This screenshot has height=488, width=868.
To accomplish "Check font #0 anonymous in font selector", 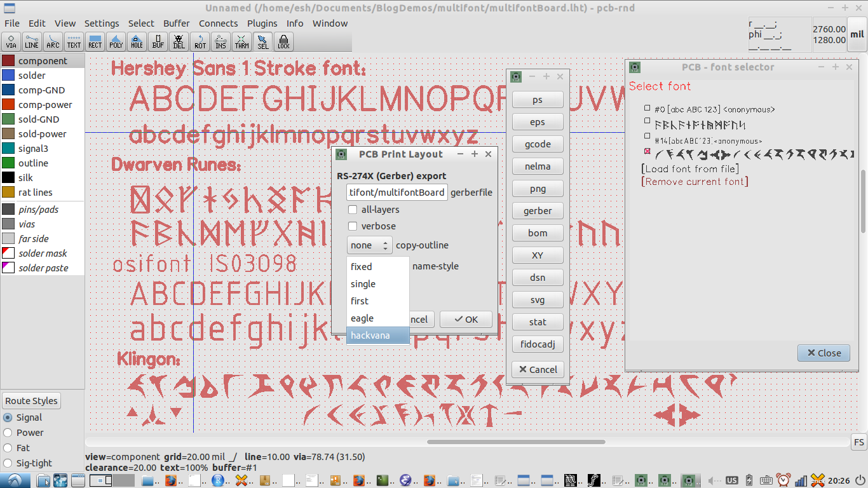I will click(x=648, y=108).
